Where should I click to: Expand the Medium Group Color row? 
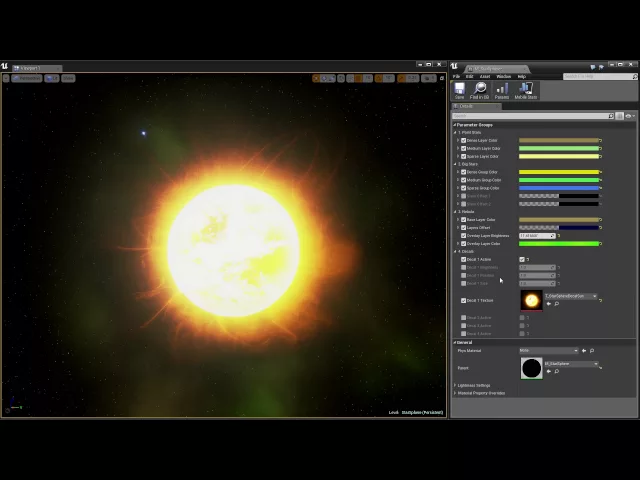pos(458,180)
